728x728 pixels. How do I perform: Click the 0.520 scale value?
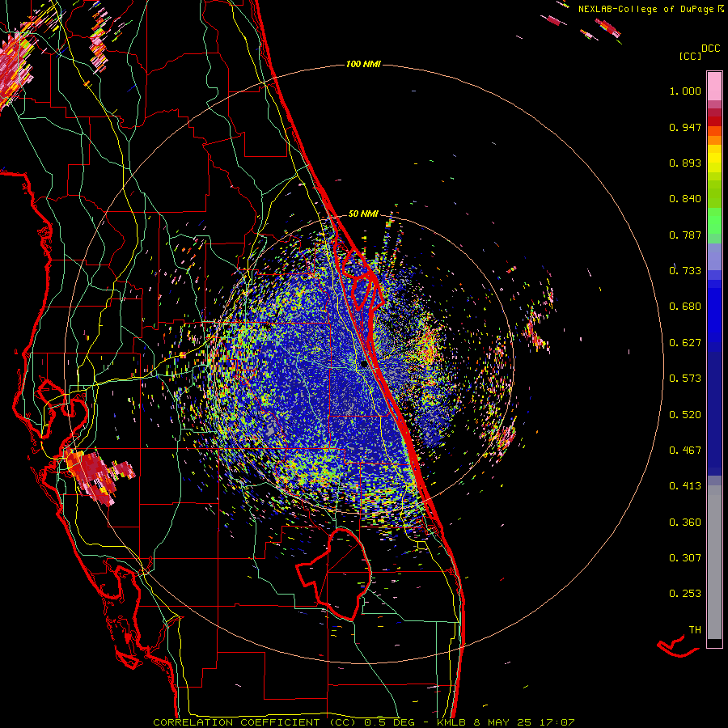pos(685,415)
